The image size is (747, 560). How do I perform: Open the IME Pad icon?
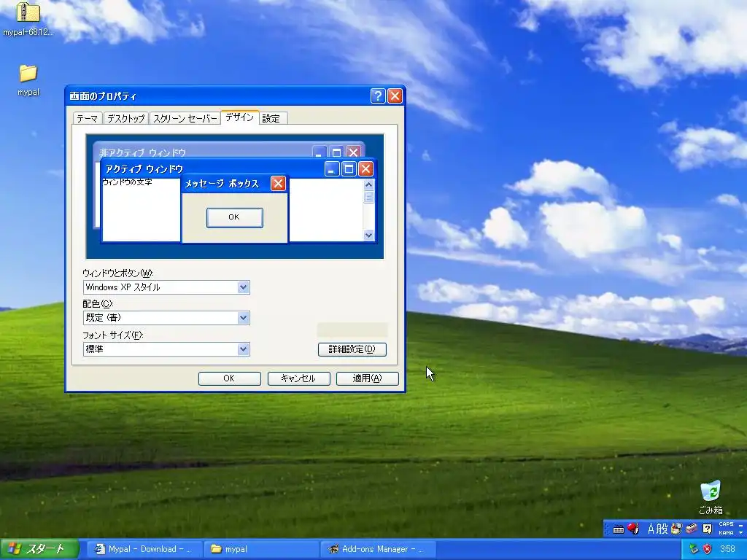pos(676,528)
